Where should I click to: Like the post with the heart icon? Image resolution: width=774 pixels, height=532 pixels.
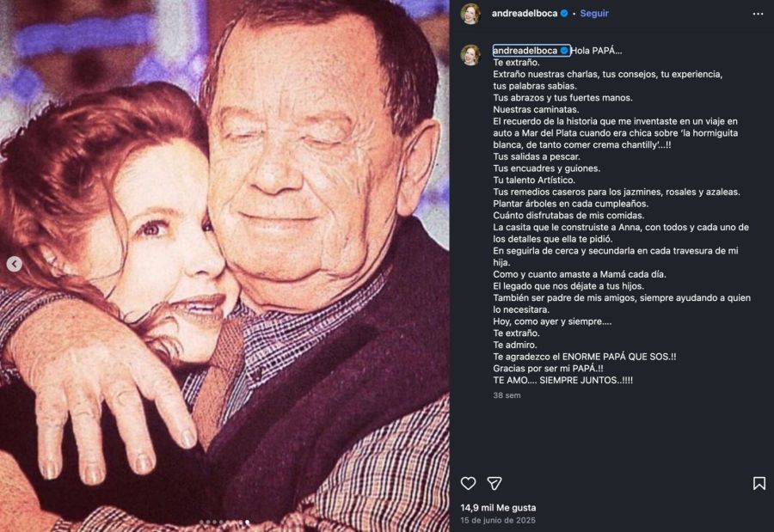(468, 483)
